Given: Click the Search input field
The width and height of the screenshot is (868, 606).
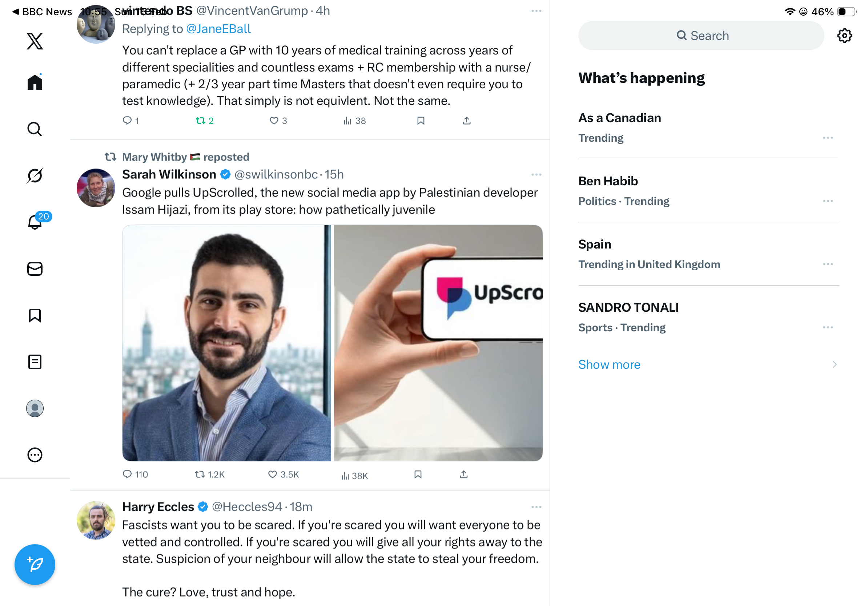Looking at the screenshot, I should [x=700, y=36].
